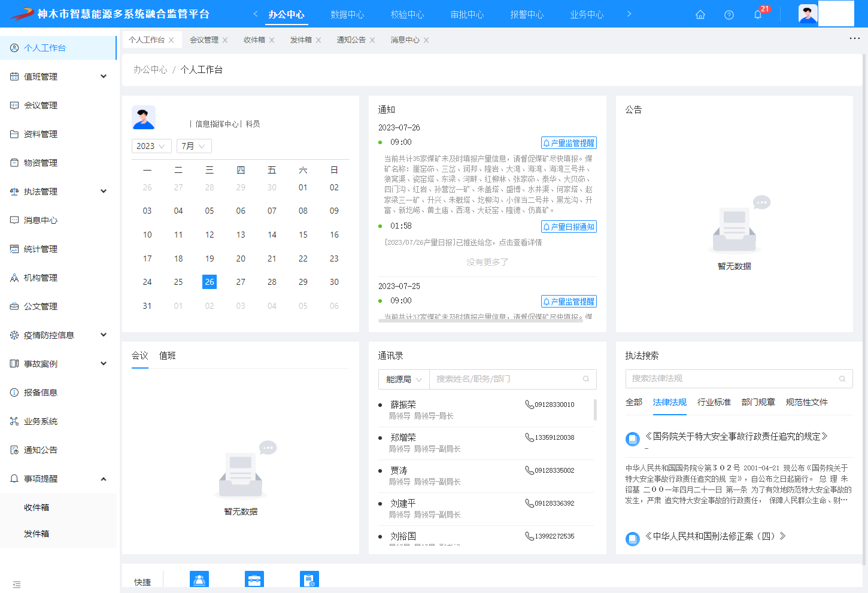Screen dimensions: 868x593
Task: Click the next arrow in top navigation
Action: 629,14
